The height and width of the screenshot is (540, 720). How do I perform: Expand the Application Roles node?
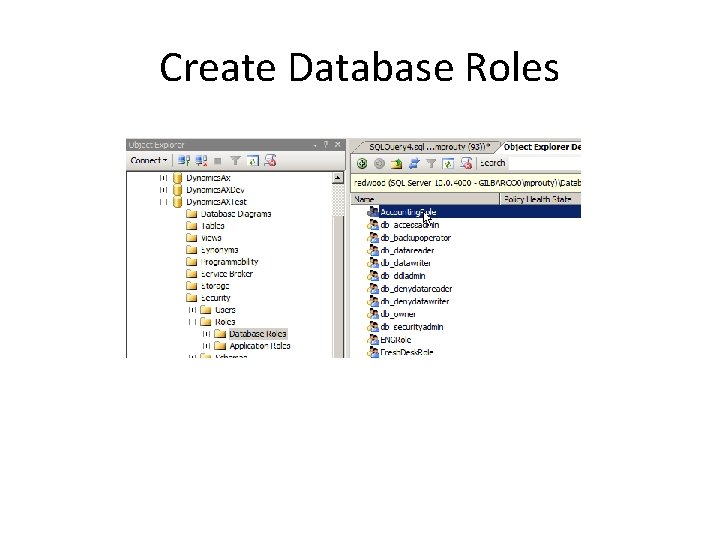[x=207, y=346]
